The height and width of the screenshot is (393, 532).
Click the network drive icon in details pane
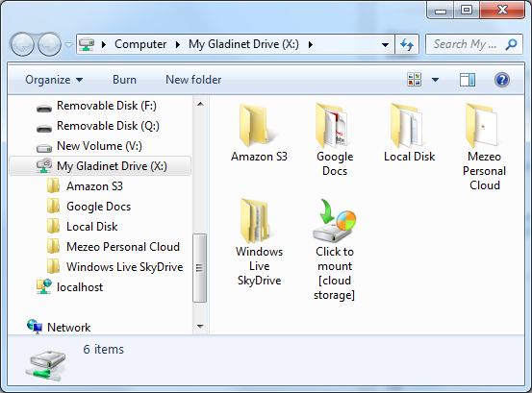coord(45,365)
